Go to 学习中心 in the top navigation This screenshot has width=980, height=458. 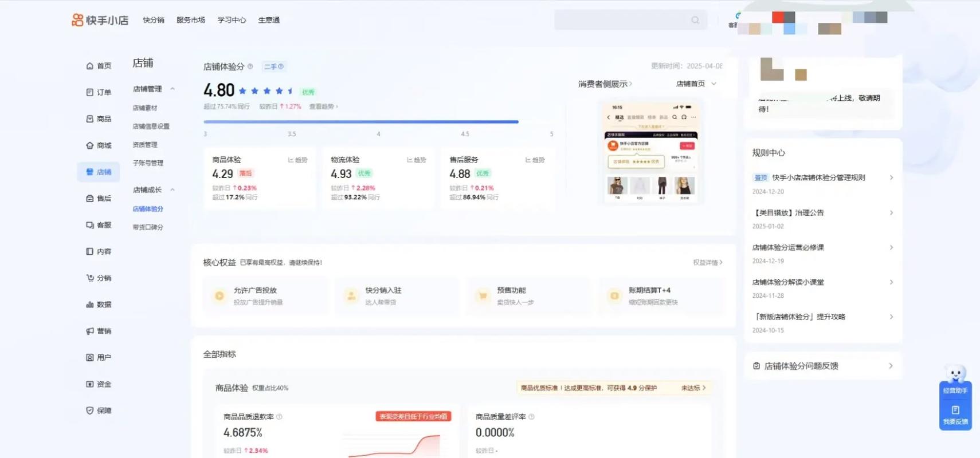coord(232,20)
